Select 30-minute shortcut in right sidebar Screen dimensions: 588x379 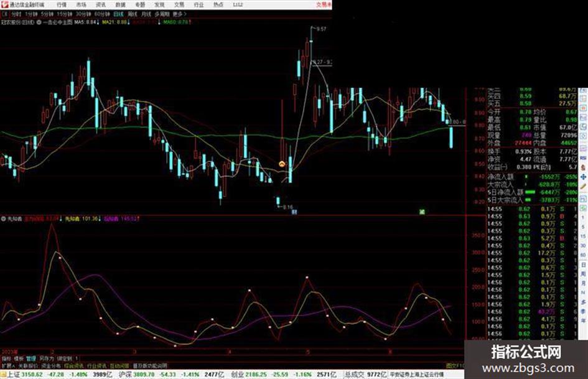coord(583,246)
